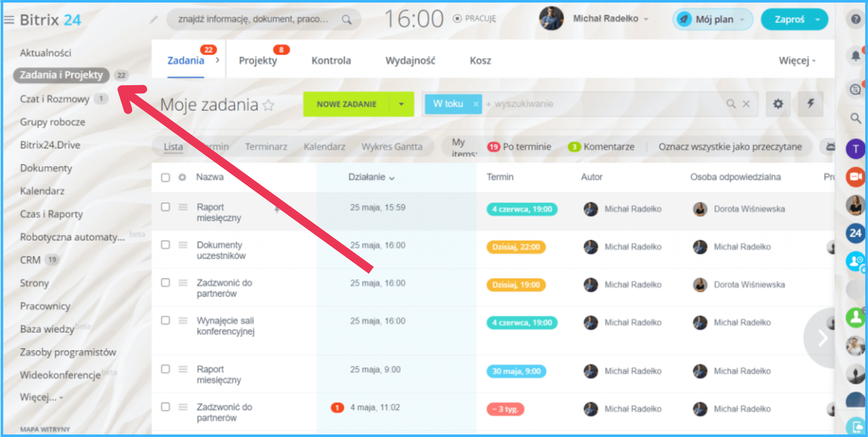
Task: Click Oznacz wszystkie jako przeczytane
Action: (730, 147)
